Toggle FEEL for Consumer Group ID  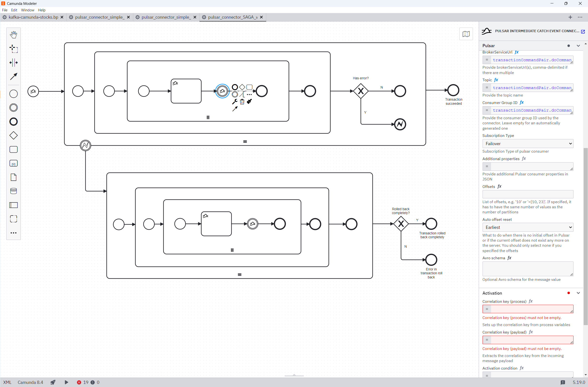[522, 102]
